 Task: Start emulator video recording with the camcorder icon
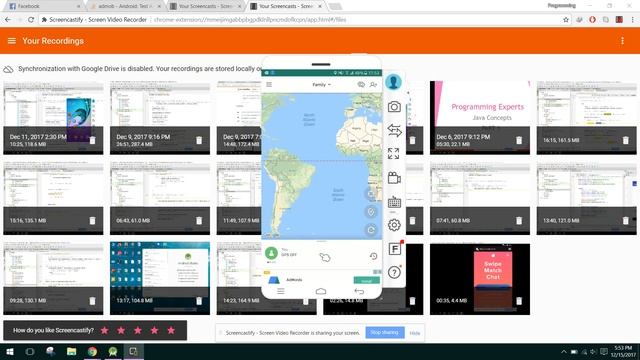pos(394,178)
